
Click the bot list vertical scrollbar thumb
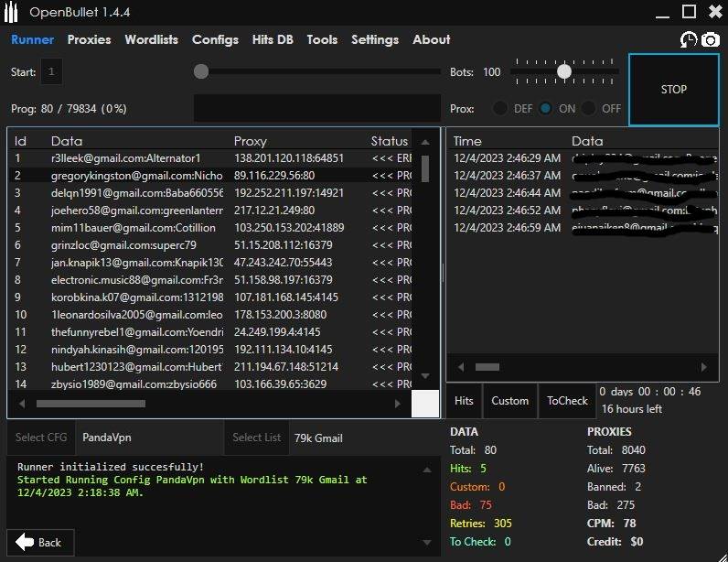(425, 168)
